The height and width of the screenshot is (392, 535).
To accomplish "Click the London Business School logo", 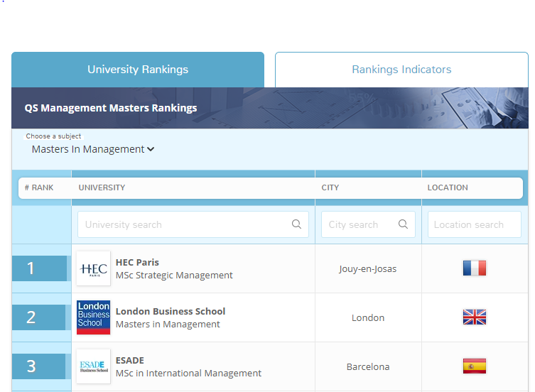I will click(x=94, y=317).
